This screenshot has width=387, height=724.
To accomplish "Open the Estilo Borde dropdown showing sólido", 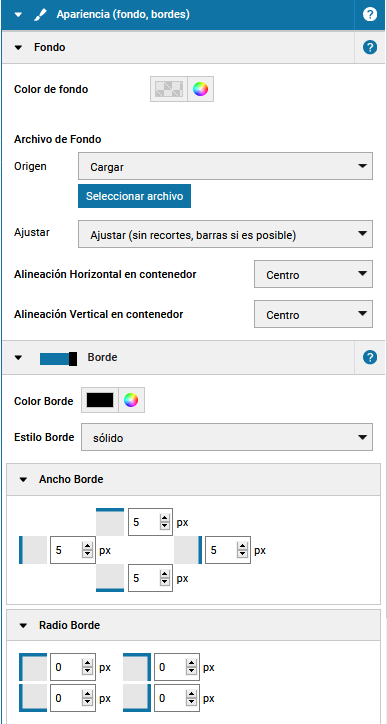I will [x=227, y=437].
